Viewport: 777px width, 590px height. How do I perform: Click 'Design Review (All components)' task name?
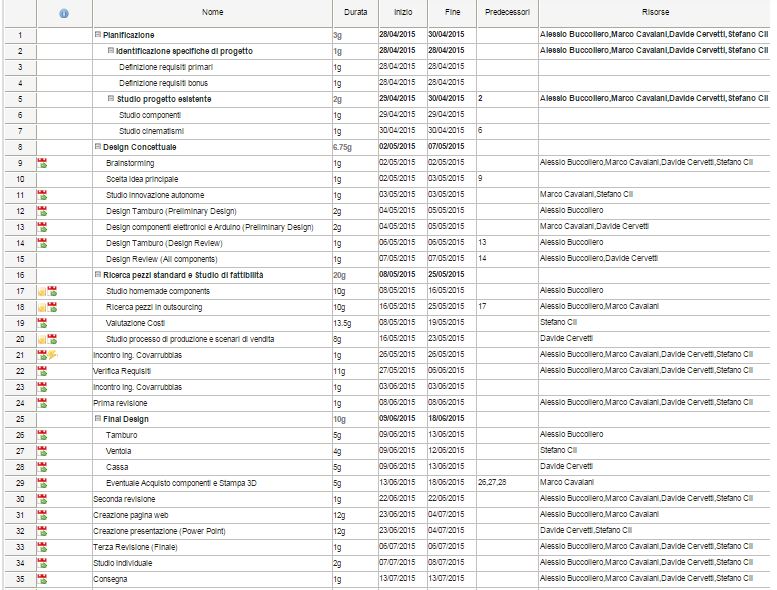[162, 259]
